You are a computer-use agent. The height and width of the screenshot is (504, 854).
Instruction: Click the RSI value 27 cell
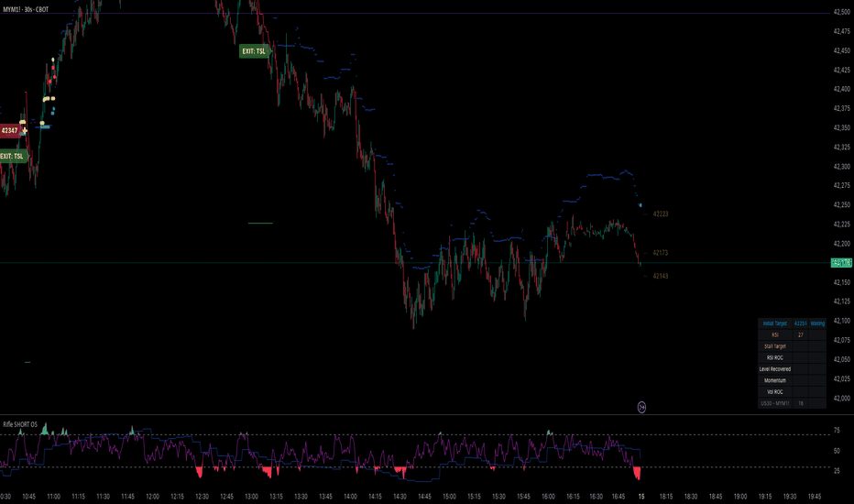[801, 335]
